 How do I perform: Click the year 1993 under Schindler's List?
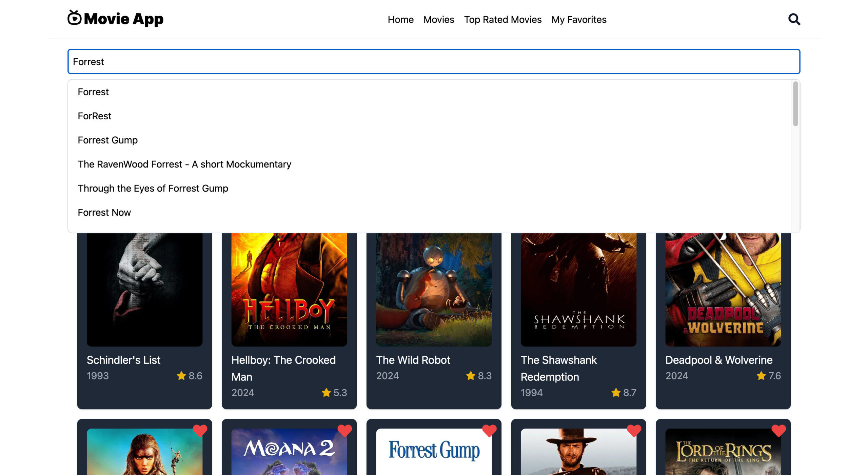pos(98,376)
